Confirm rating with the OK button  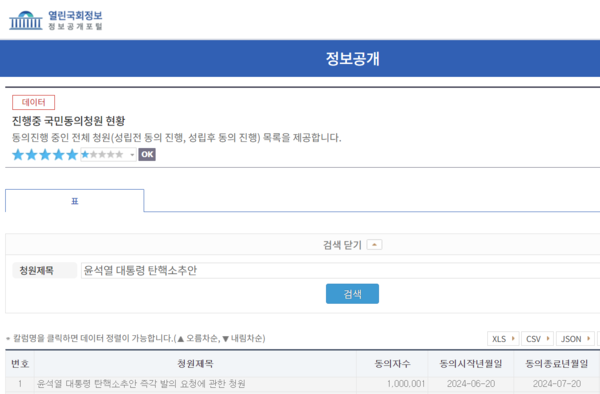tap(147, 155)
